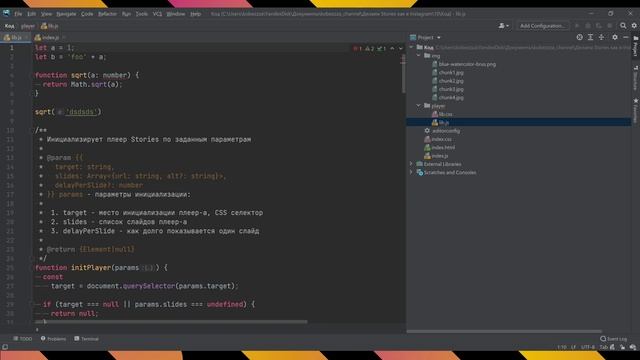The image size is (640, 360).
Task: Click tool windows toggle icon bottom-left
Action: (5, 347)
